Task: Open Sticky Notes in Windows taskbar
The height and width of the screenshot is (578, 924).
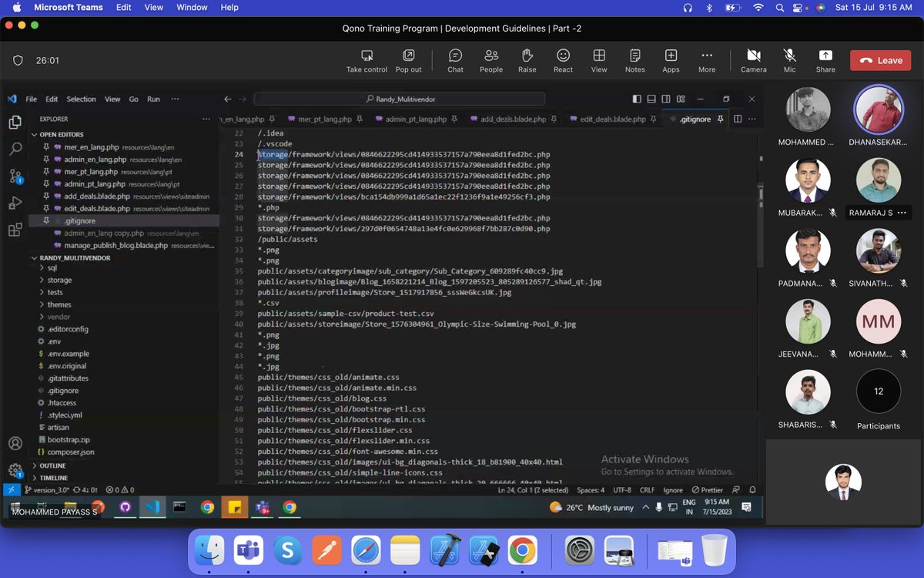Action: coord(234,507)
